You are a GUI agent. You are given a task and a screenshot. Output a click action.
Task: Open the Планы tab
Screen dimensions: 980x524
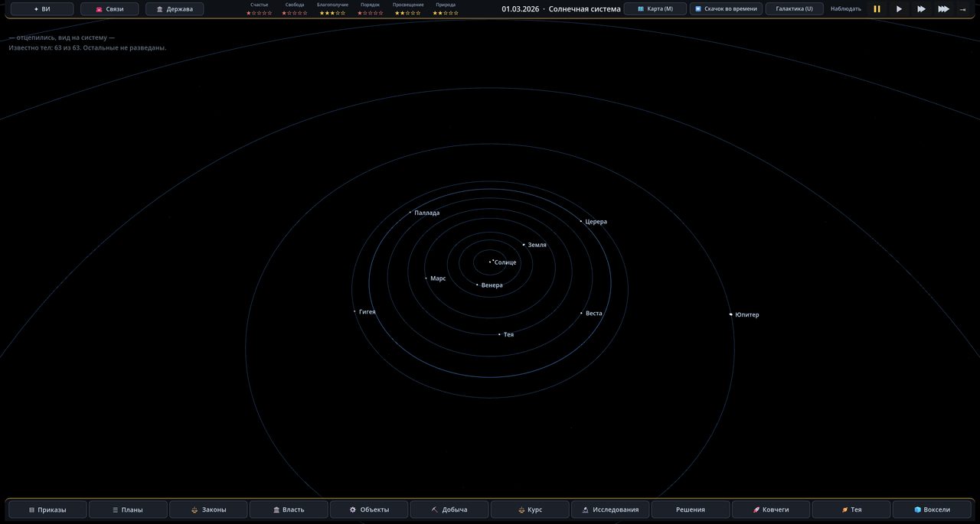[x=128, y=509]
